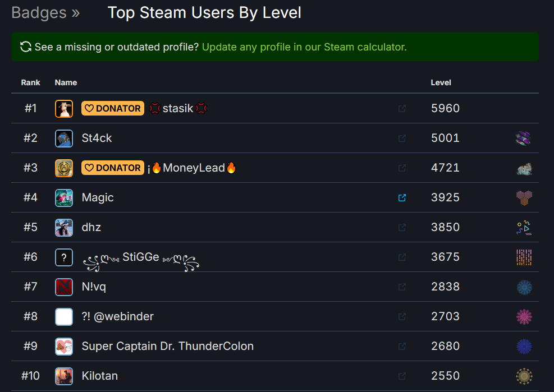The width and height of the screenshot is (554, 392).
Task: Click N!vq's snowflake badge icon
Action: pos(524,287)
